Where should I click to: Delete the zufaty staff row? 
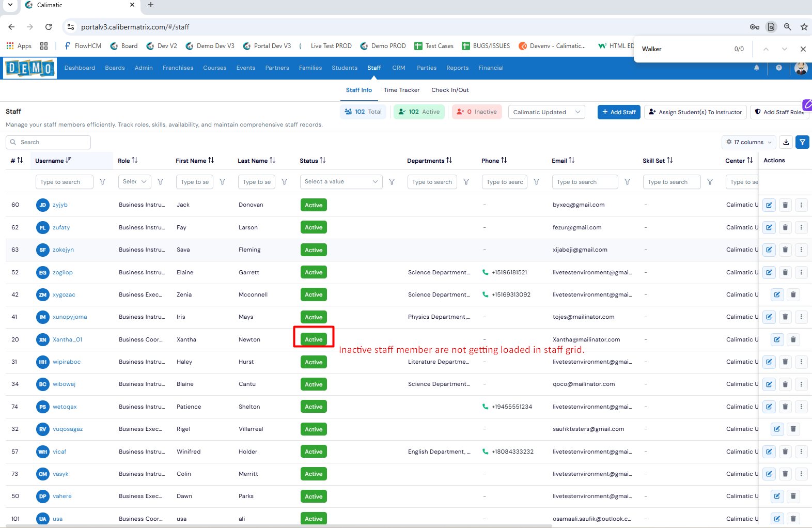(x=785, y=227)
